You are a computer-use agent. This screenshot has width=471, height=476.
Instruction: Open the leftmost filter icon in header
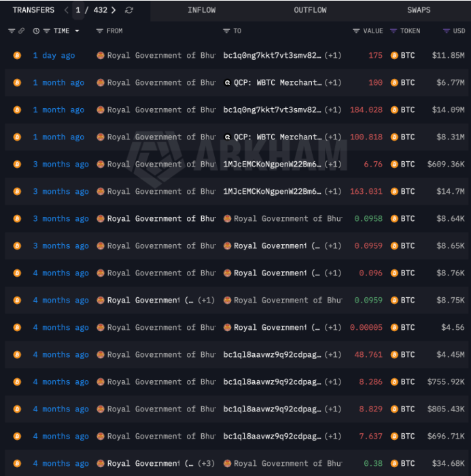click(x=12, y=31)
